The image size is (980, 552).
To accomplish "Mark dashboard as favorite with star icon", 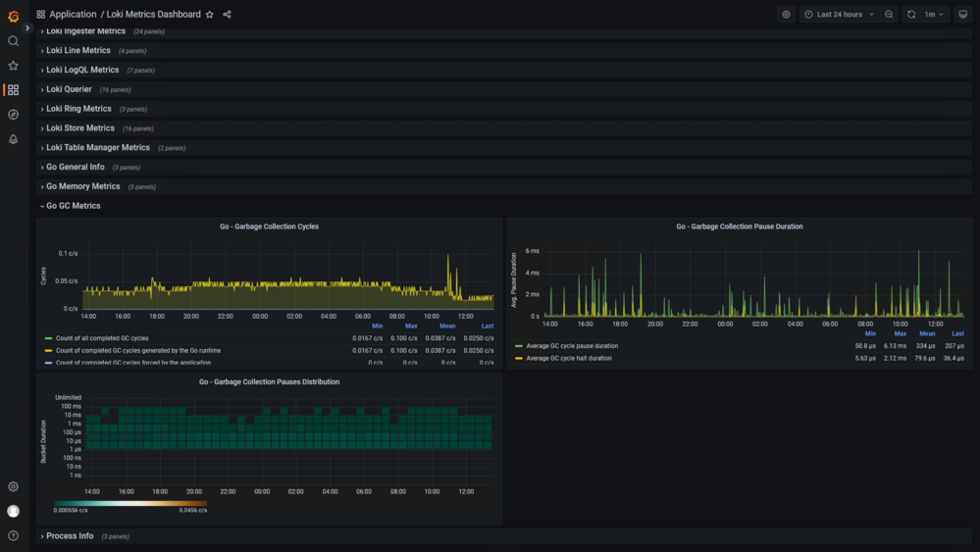I will (x=210, y=15).
